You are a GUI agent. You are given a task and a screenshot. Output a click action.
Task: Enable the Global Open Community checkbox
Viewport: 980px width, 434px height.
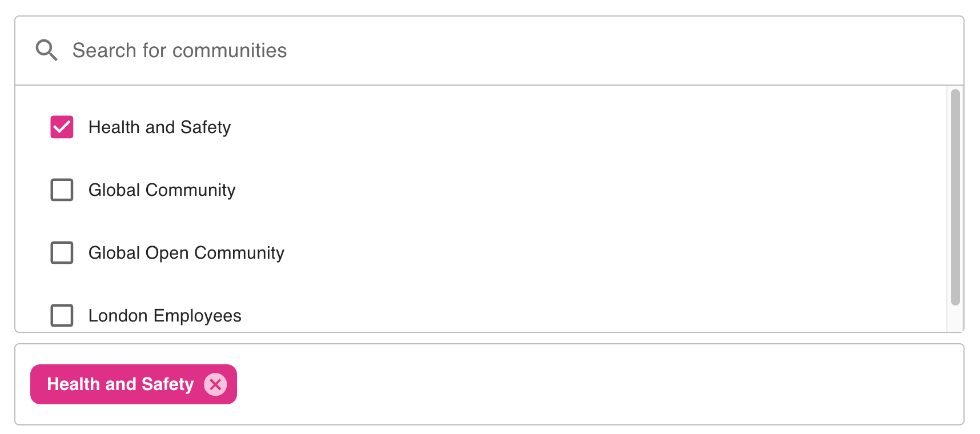(62, 252)
